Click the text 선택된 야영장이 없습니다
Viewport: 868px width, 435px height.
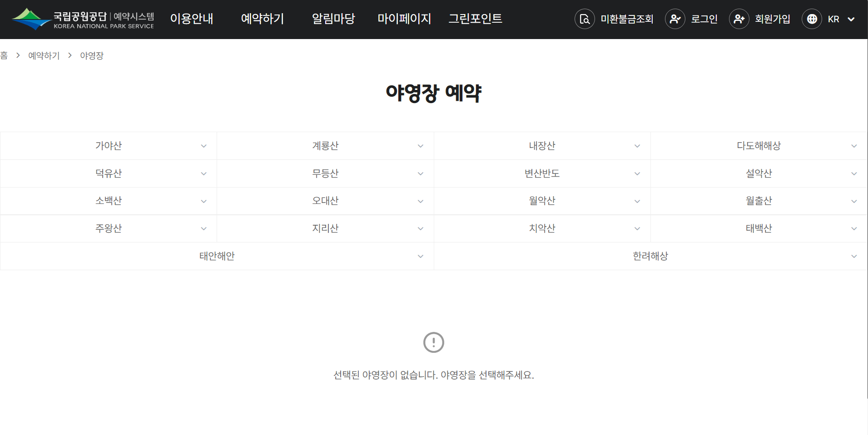[x=386, y=375]
